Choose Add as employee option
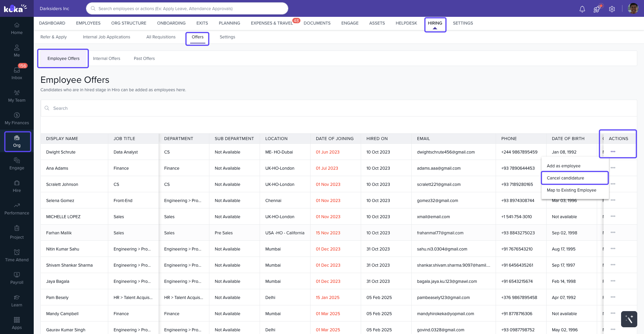 tap(563, 166)
